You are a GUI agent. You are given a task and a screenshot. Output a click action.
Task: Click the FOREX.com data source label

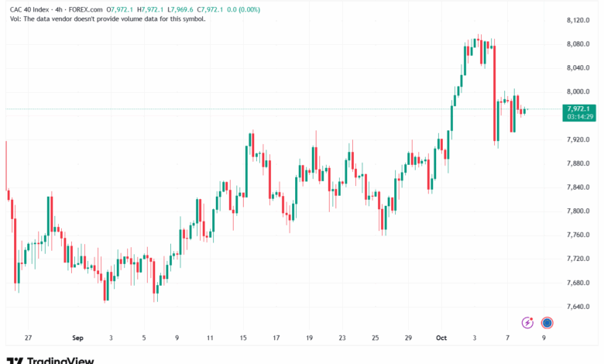92,9
